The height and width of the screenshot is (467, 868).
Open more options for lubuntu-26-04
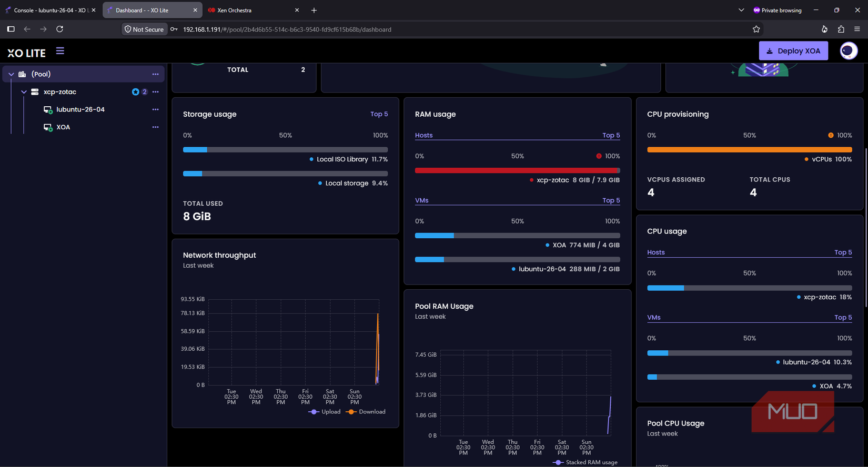[155, 109]
